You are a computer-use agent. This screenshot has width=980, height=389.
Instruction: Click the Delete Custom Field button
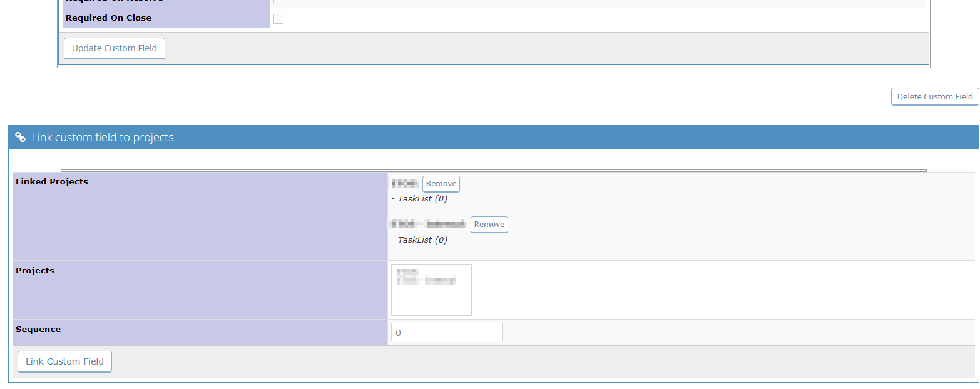(x=934, y=96)
